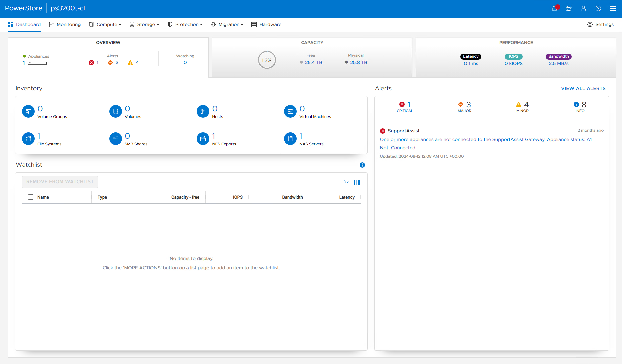This screenshot has height=364, width=622.
Task: Click the SupportAssist critical alert icon
Action: coord(383,131)
